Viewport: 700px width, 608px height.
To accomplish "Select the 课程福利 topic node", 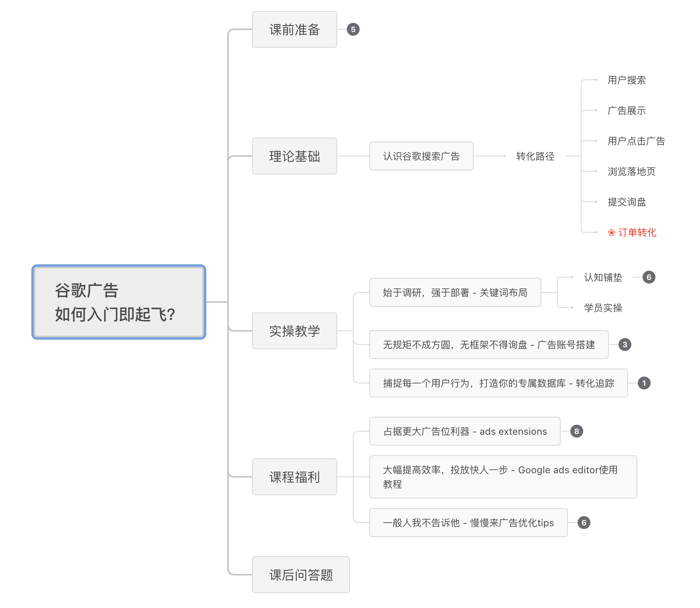I will pos(294,477).
